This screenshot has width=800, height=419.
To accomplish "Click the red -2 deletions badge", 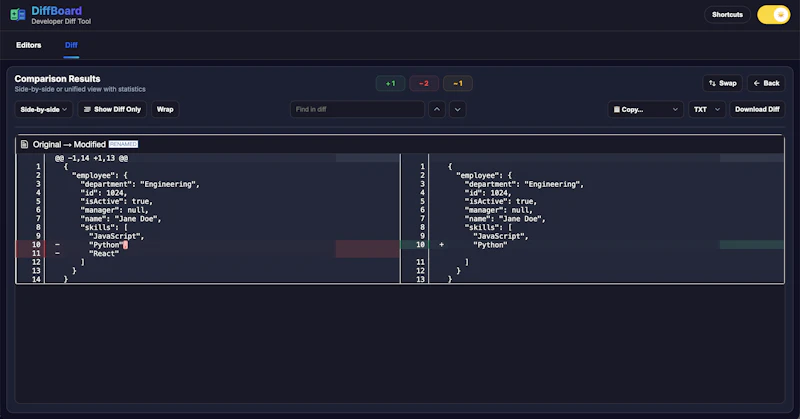I will pos(423,83).
